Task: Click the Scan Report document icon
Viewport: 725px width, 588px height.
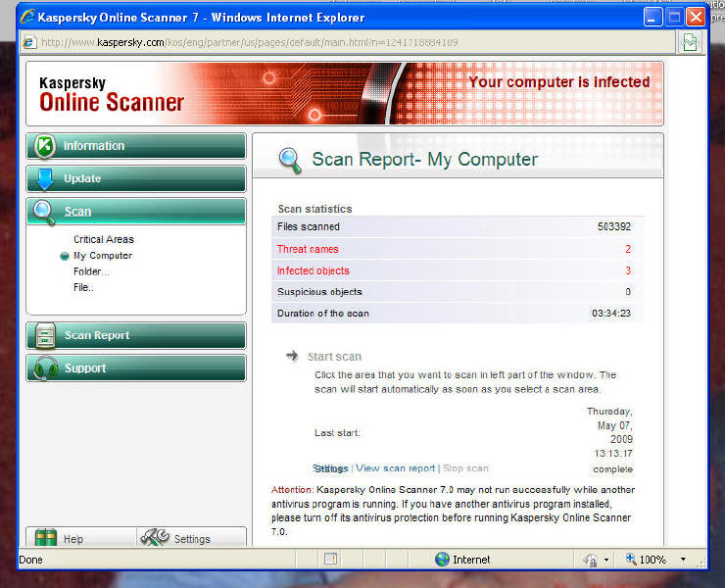Action: tap(44, 336)
